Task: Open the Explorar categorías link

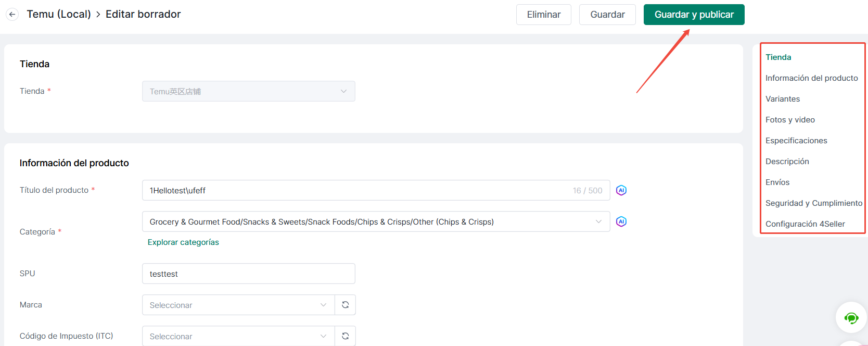Action: [x=183, y=242]
